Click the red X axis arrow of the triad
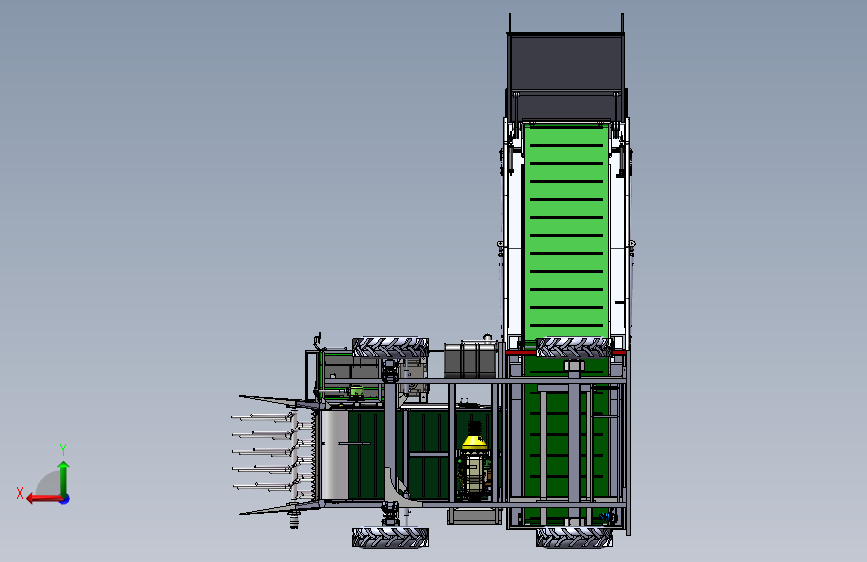Image resolution: width=867 pixels, height=562 pixels. click(x=44, y=499)
